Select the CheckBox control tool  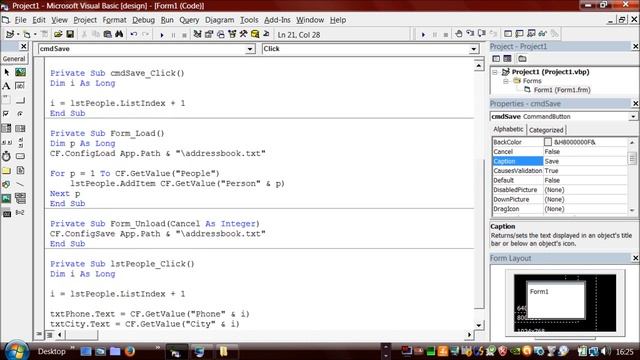(7, 114)
